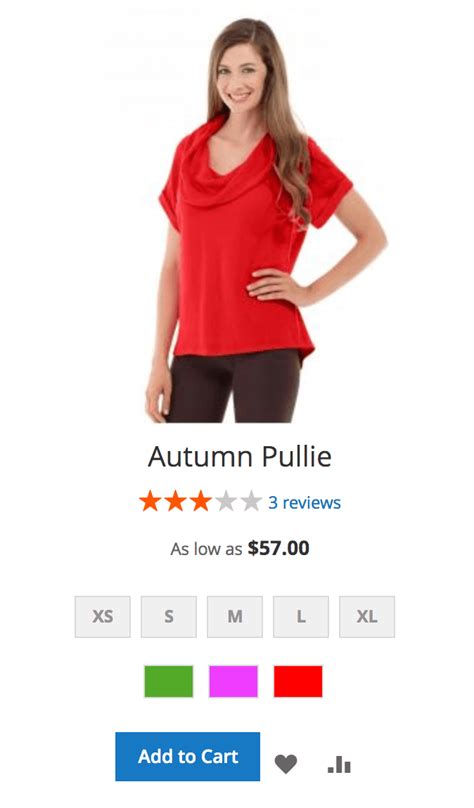Click the Add to Compare bar-chart icon
474x808 pixels.
[x=339, y=764]
